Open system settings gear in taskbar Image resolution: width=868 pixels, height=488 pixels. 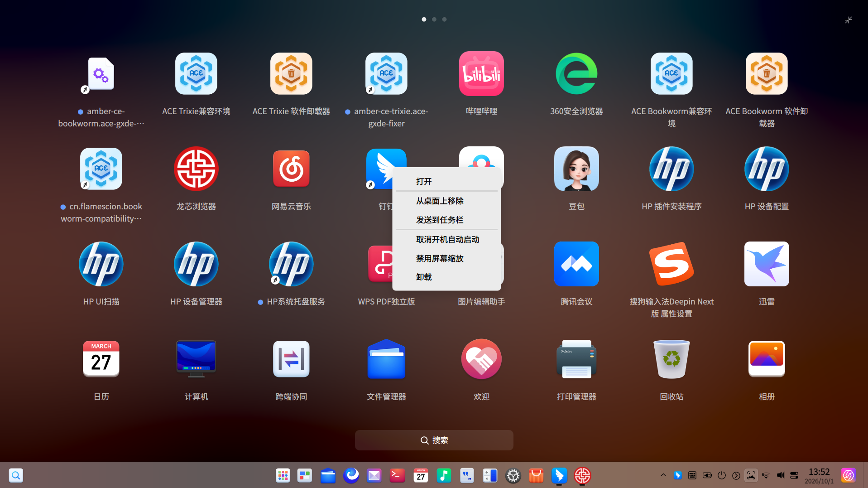513,475
